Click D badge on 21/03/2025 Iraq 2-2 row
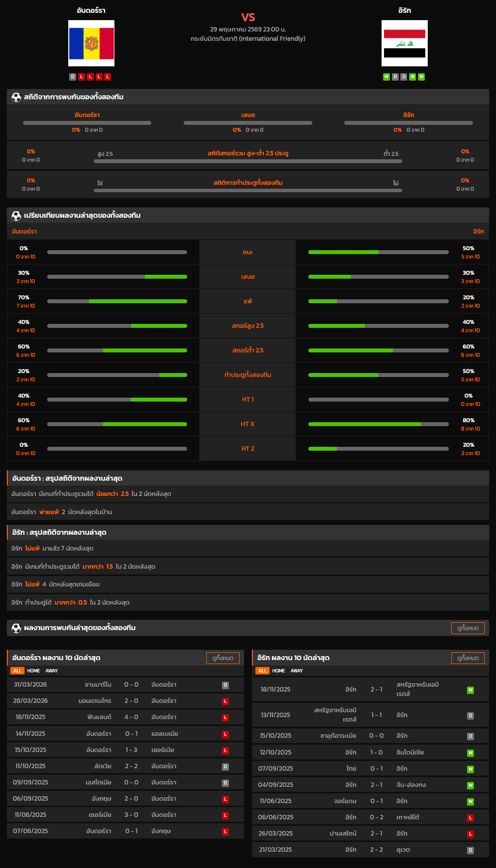This screenshot has height=868, width=496. 470,850
